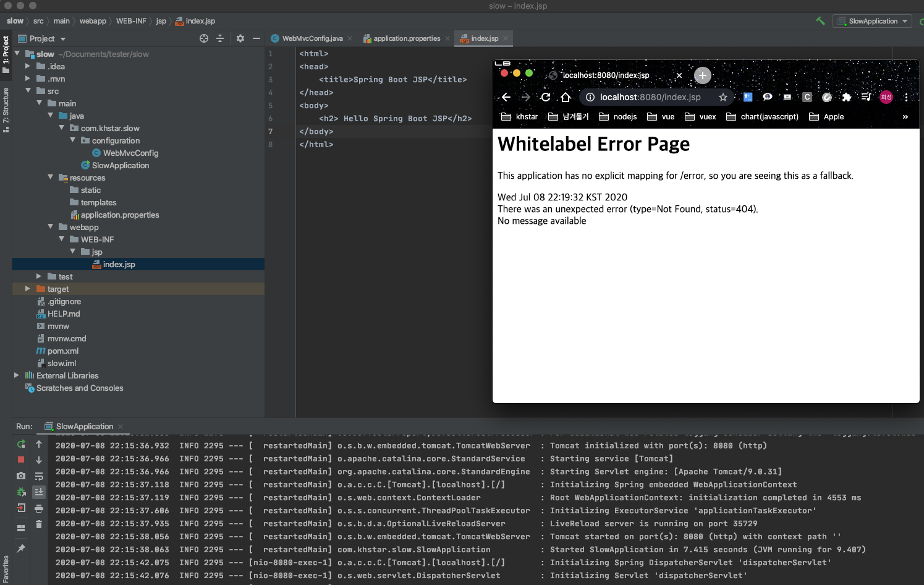Click the down arrow in Run console toolbar
Screen dimensions: 924x585
click(39, 460)
